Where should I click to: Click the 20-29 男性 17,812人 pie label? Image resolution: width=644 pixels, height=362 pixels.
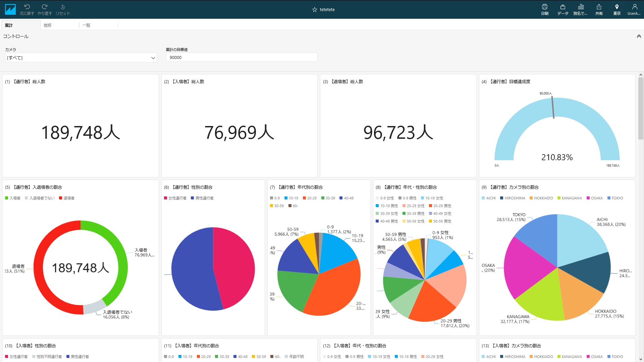coord(455,323)
